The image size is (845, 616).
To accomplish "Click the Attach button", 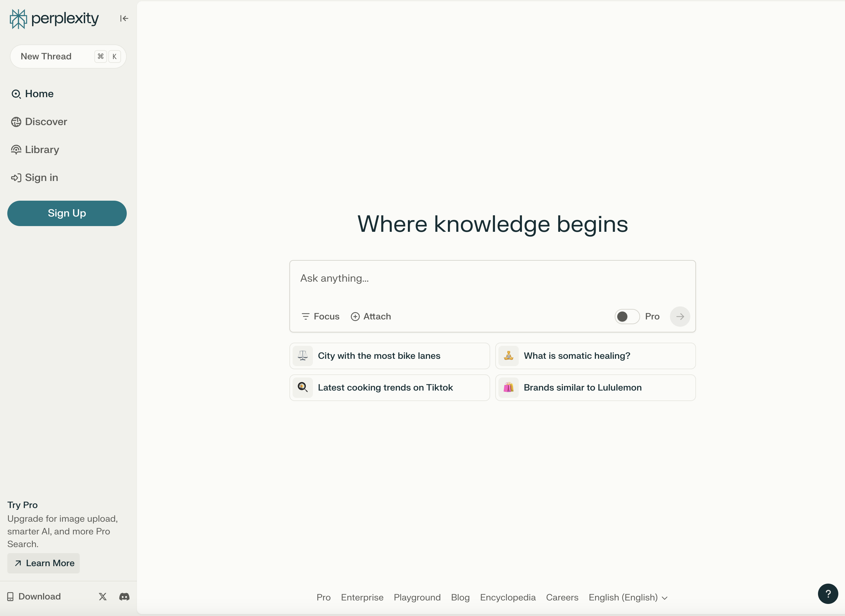I will tap(371, 317).
